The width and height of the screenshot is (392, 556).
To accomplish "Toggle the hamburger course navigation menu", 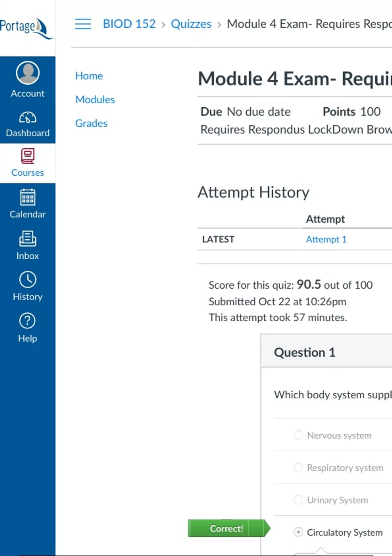I will click(83, 24).
